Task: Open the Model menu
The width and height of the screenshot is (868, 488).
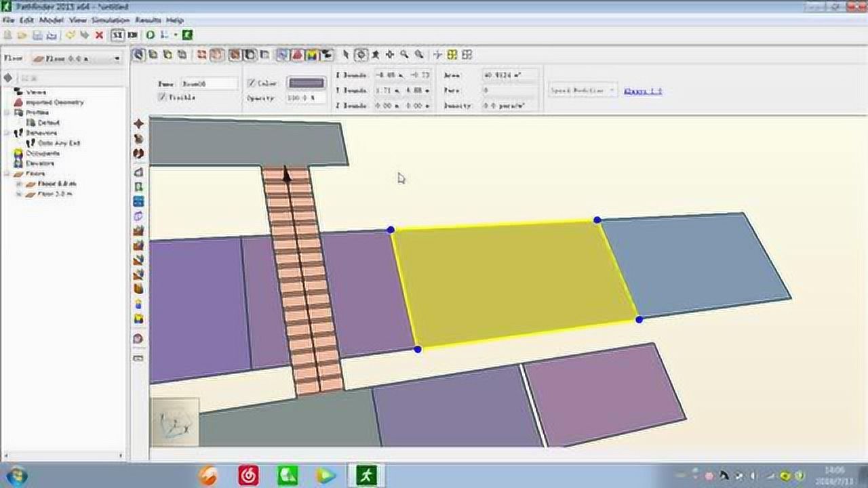Action: click(51, 20)
